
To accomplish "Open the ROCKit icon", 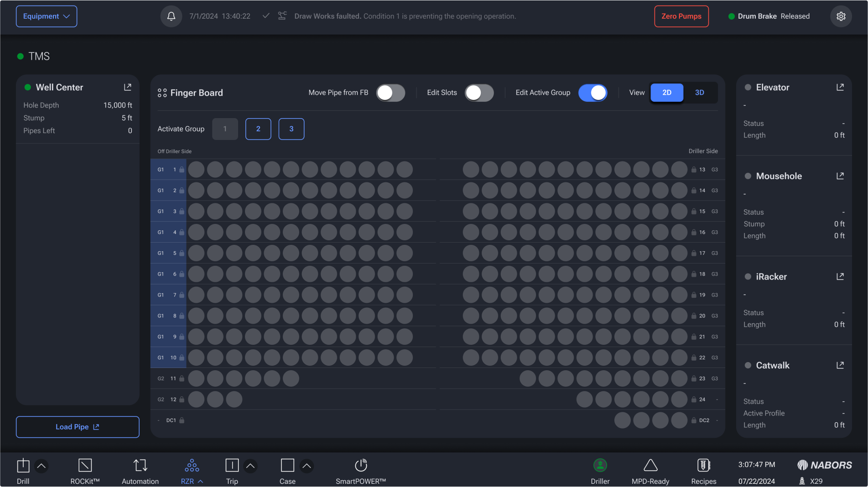I will [85, 466].
